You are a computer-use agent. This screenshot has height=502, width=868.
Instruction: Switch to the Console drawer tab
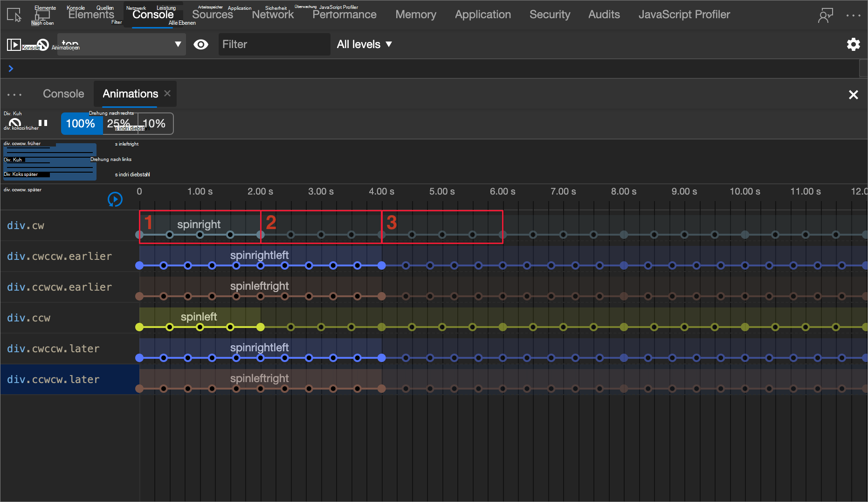point(63,94)
